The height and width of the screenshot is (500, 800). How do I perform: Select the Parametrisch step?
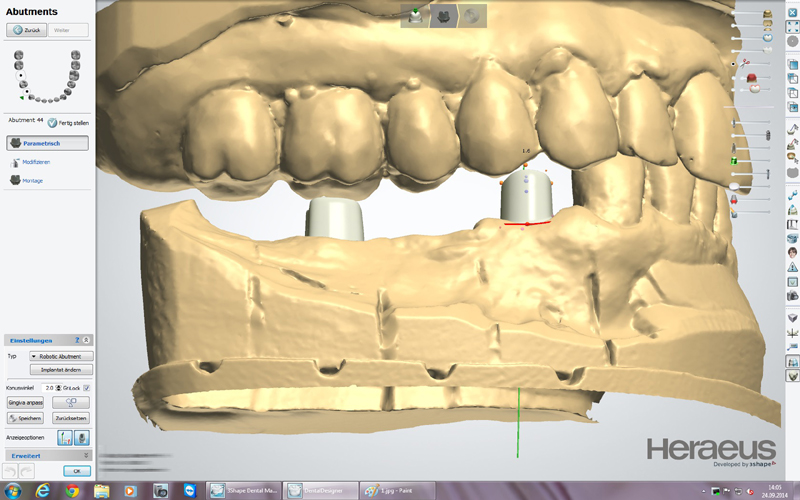click(x=47, y=143)
